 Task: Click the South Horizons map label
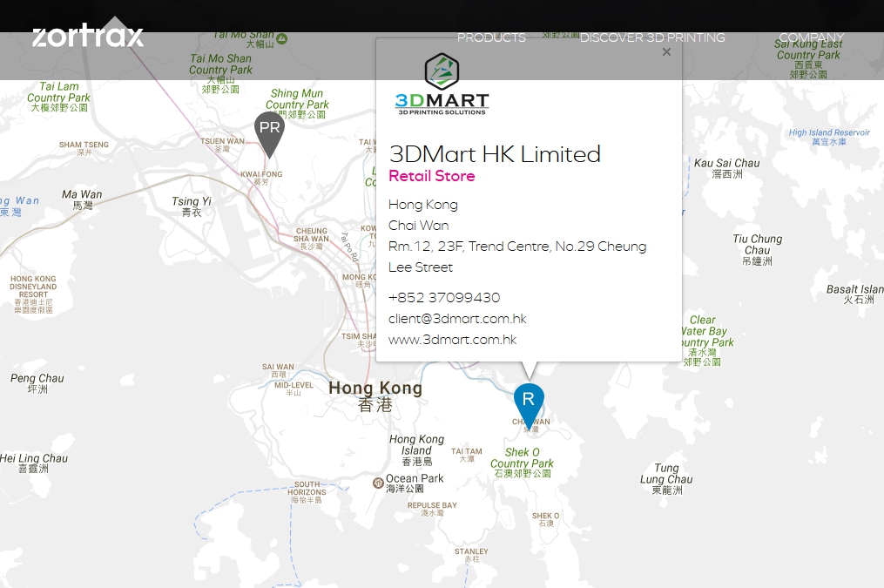(x=307, y=492)
